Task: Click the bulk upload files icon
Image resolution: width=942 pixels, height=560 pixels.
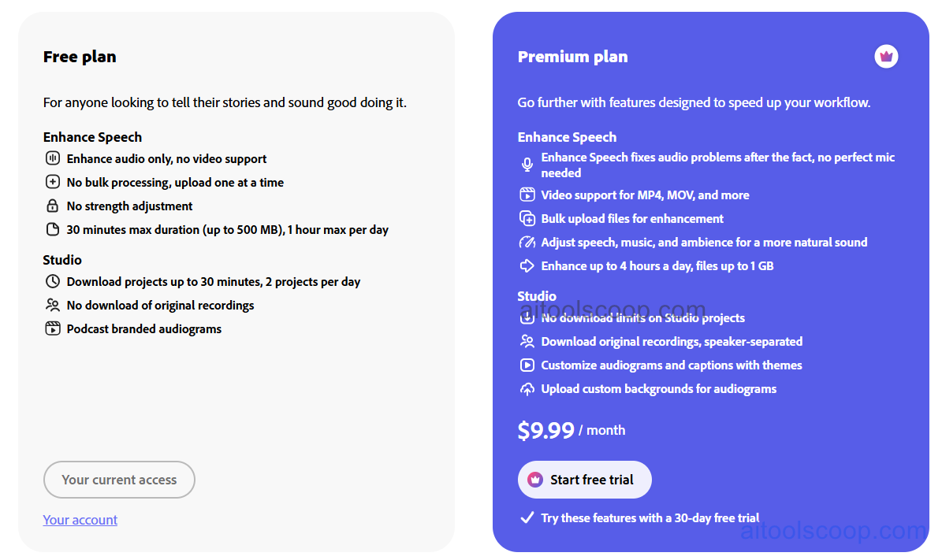Action: point(527,218)
